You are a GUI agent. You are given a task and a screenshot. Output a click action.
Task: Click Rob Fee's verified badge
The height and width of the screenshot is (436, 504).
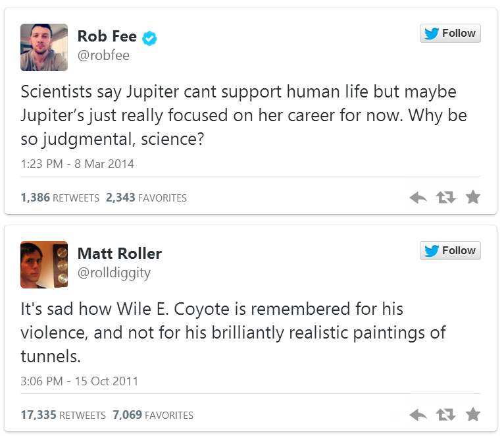point(149,38)
